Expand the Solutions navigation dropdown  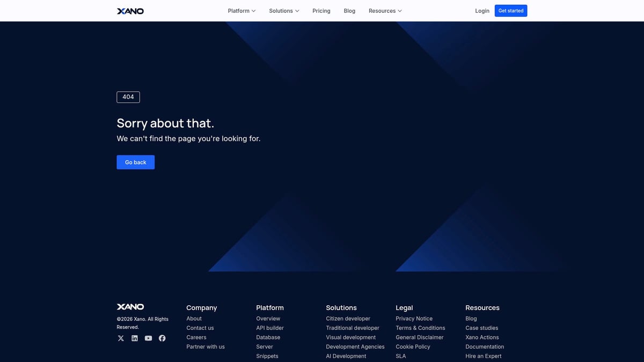tap(283, 10)
